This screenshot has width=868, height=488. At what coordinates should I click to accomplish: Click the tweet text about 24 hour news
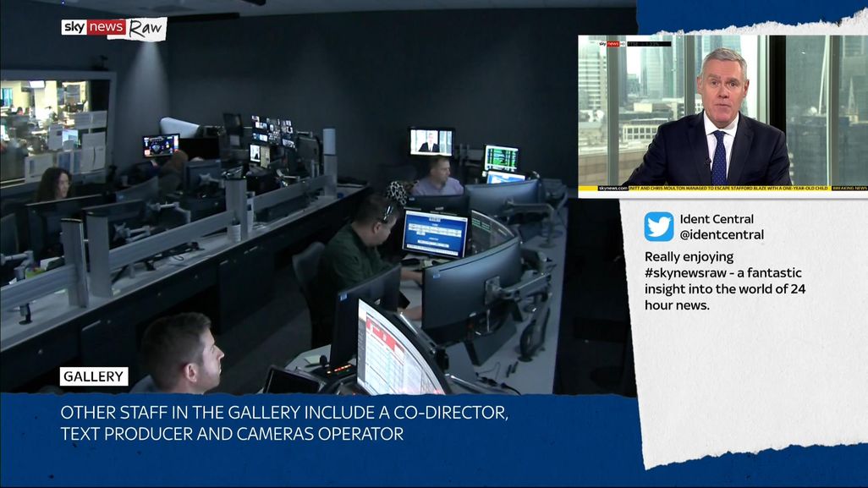click(x=722, y=281)
